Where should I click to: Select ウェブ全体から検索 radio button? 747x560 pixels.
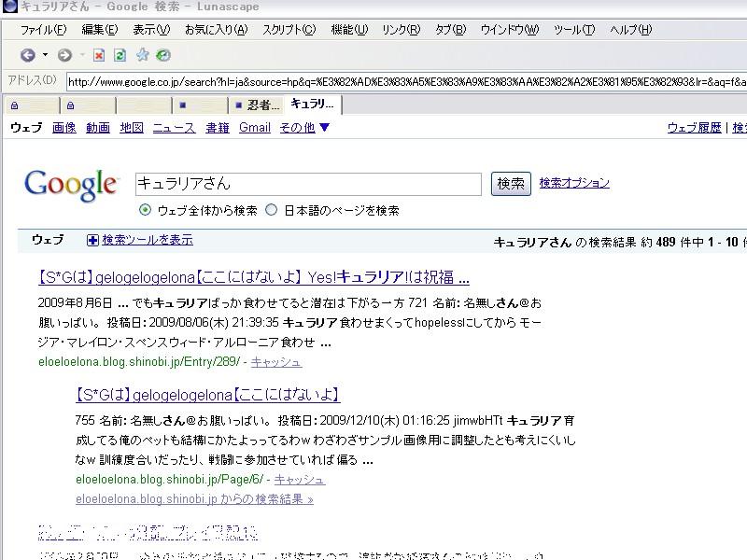click(x=145, y=210)
